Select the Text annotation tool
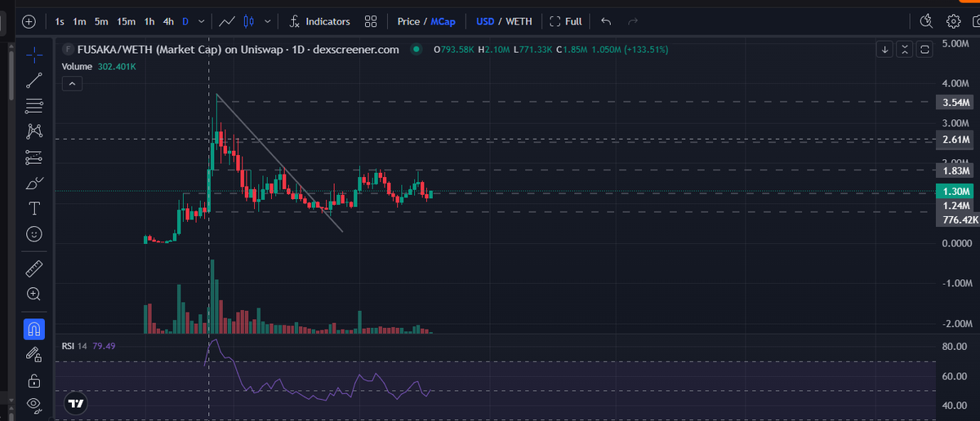Screen dimensions: 980x421 pos(33,208)
